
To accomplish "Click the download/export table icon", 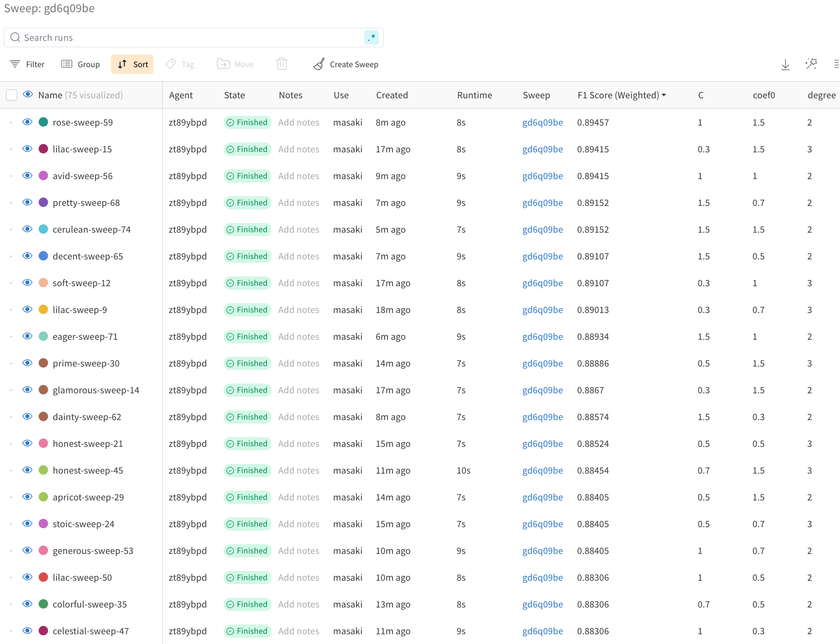I will click(785, 65).
